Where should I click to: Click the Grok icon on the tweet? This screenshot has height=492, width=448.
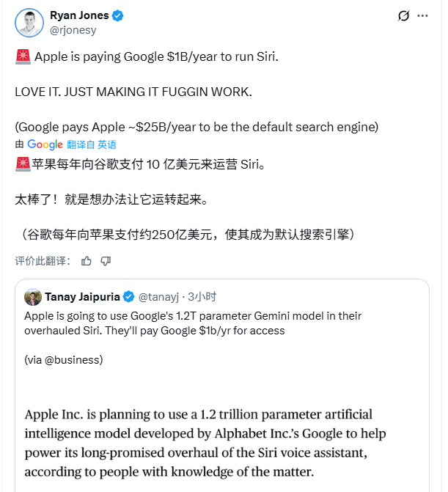403,17
